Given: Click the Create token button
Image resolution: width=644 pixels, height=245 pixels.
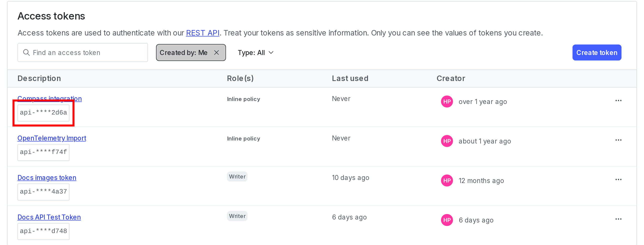Looking at the screenshot, I should 597,52.
